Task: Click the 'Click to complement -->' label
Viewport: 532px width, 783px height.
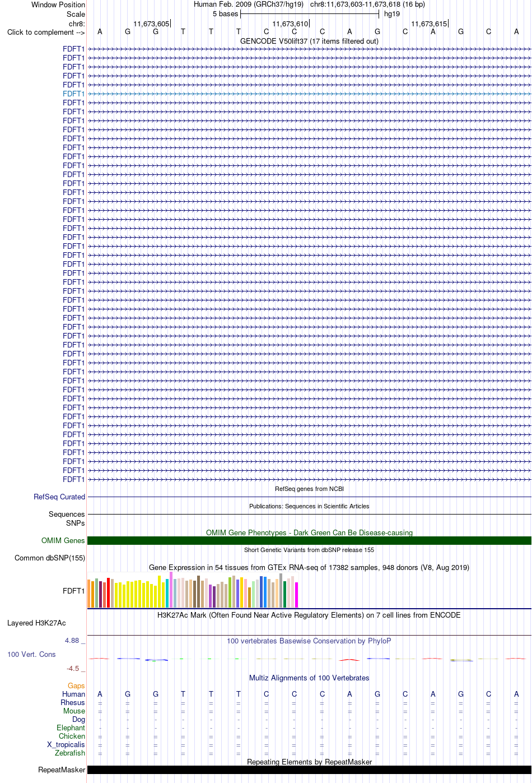Action: pos(46,32)
